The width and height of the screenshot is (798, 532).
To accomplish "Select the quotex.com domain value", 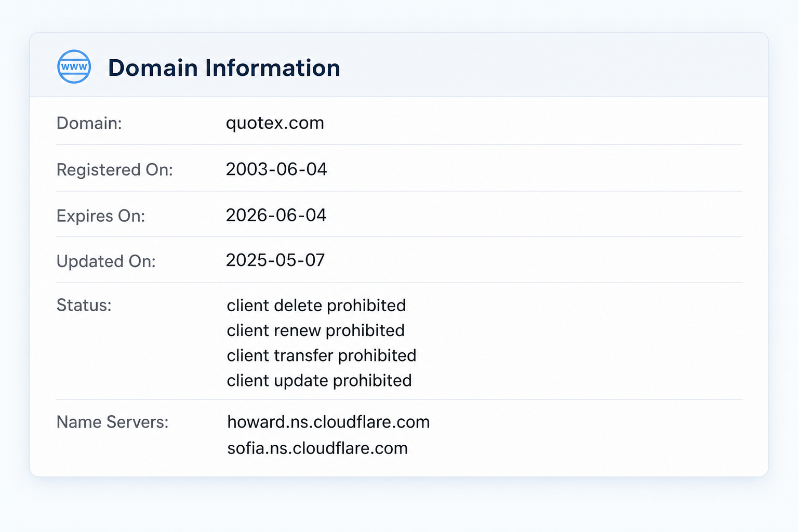I will pos(275,123).
